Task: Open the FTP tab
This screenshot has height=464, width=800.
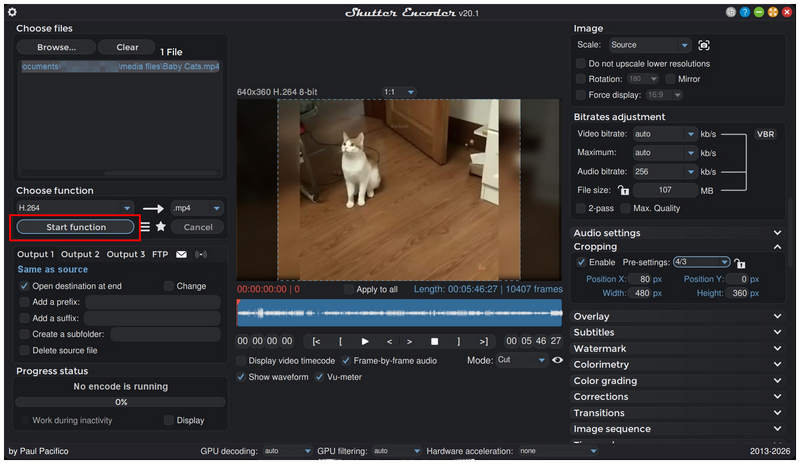Action: (x=160, y=254)
